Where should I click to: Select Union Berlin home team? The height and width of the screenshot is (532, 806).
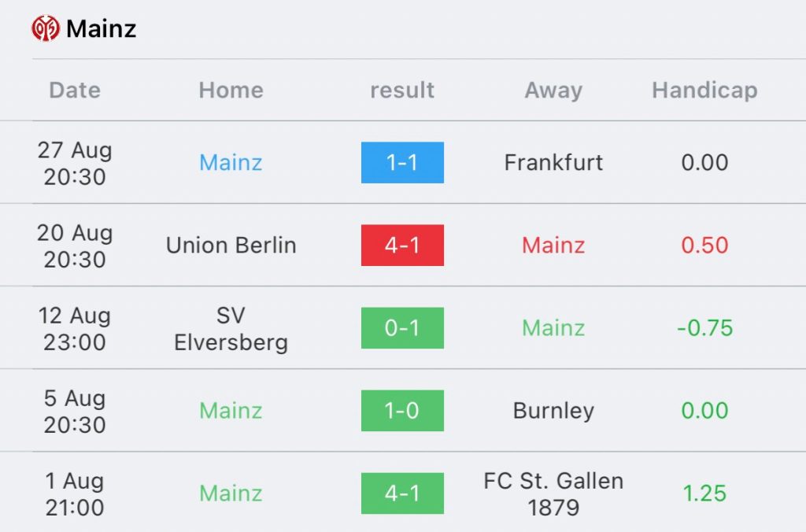click(231, 246)
